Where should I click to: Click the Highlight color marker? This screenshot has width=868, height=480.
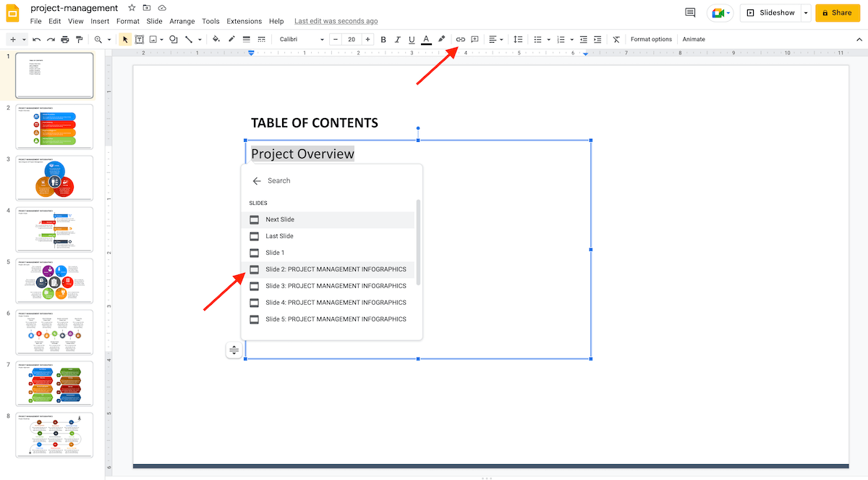coord(441,39)
